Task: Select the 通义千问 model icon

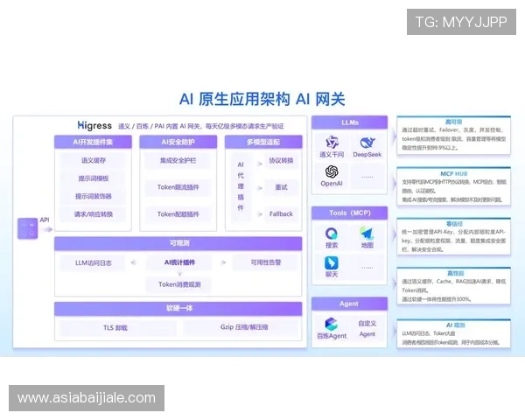Action: point(332,143)
